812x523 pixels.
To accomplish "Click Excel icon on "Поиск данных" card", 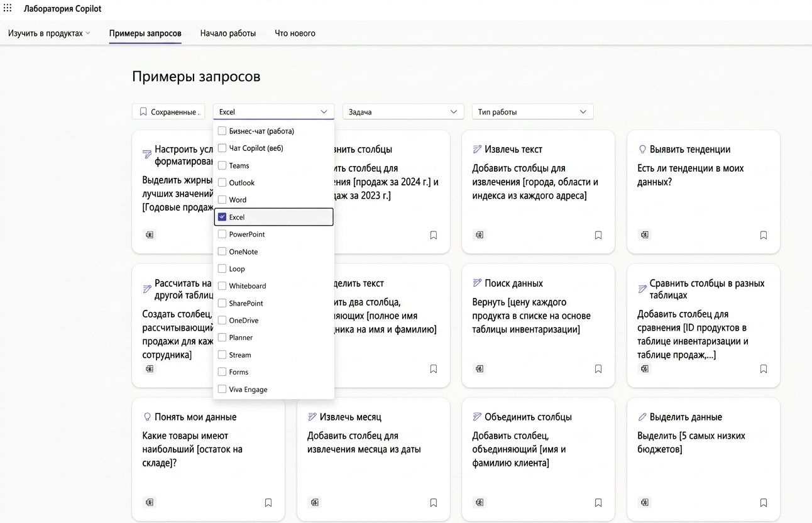I will tap(480, 369).
